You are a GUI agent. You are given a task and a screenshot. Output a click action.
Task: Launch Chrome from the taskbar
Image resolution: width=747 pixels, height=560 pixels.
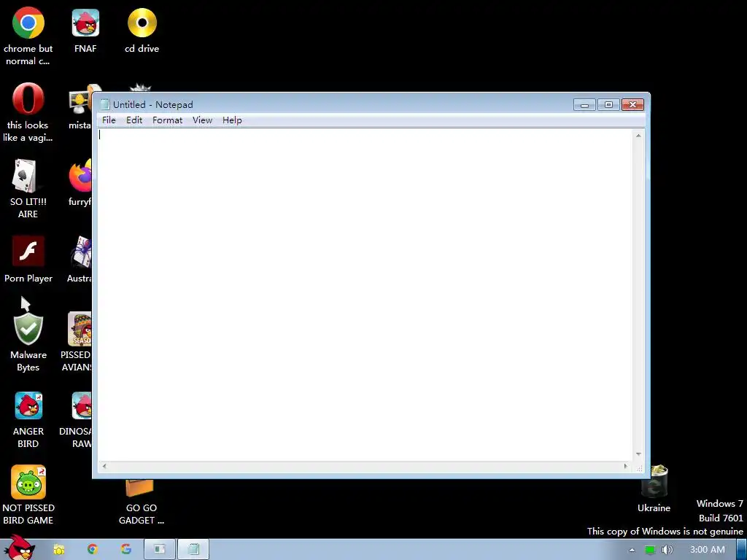tap(93, 549)
